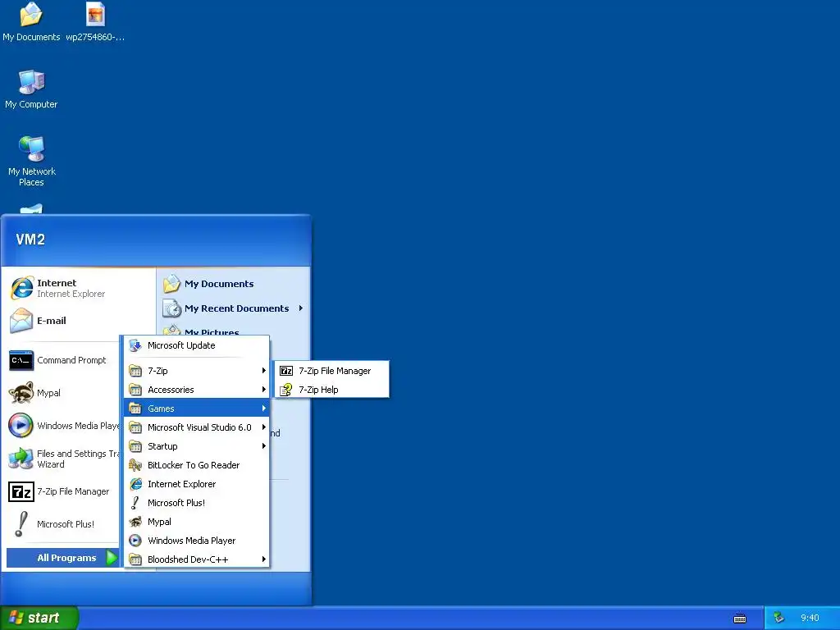Launch Internet Explorer from All Programs list
Viewport: 840px width, 630px height.
196,484
